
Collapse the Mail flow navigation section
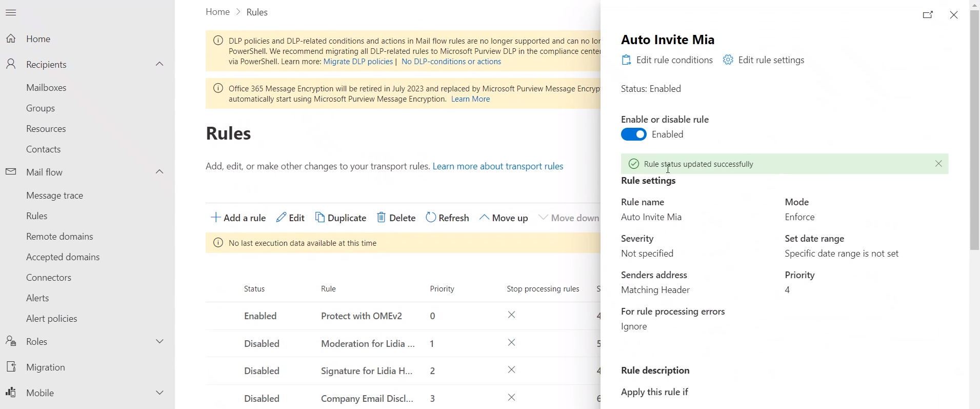click(x=159, y=172)
